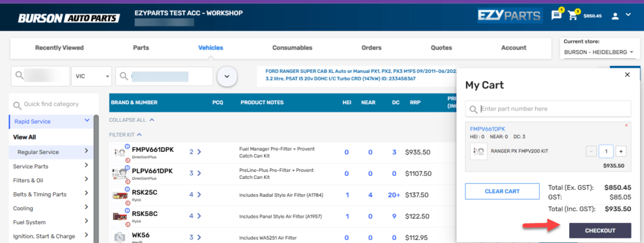Open RSK58C product thumbnail
Image resolution: width=644 pixels, height=243 pixels.
point(119,216)
